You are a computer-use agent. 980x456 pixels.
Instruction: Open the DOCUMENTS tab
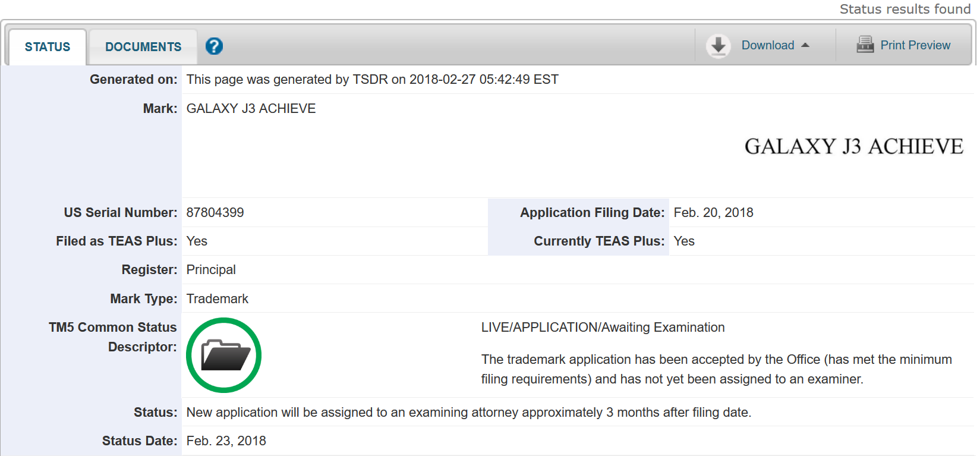(143, 47)
